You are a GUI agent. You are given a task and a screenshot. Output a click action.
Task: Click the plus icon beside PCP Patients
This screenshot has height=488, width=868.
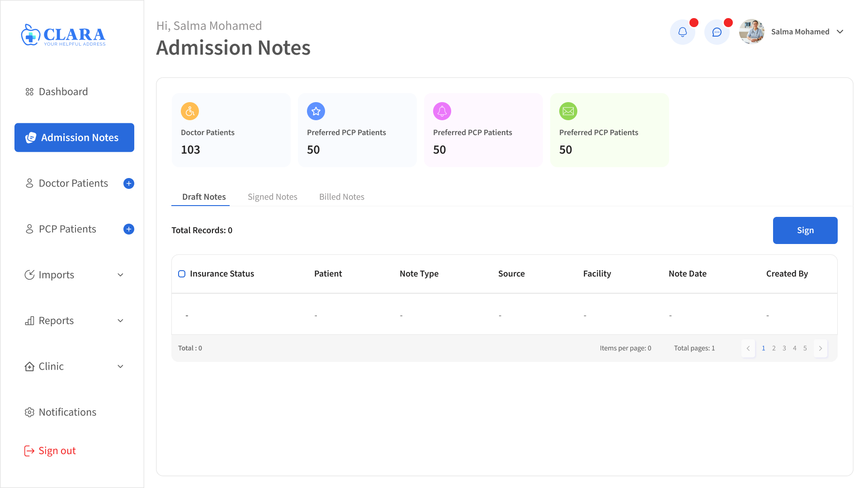(x=129, y=229)
